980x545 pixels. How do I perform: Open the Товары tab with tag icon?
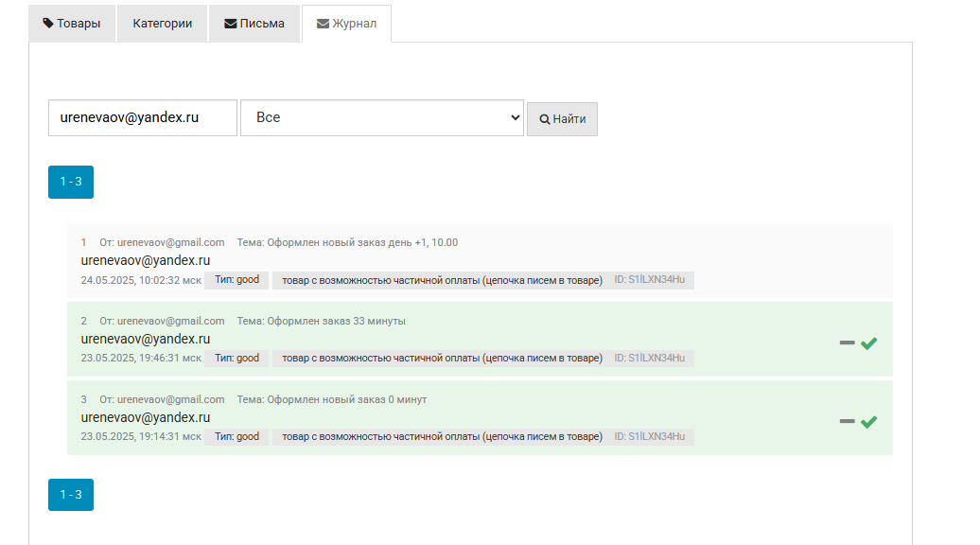point(72,24)
